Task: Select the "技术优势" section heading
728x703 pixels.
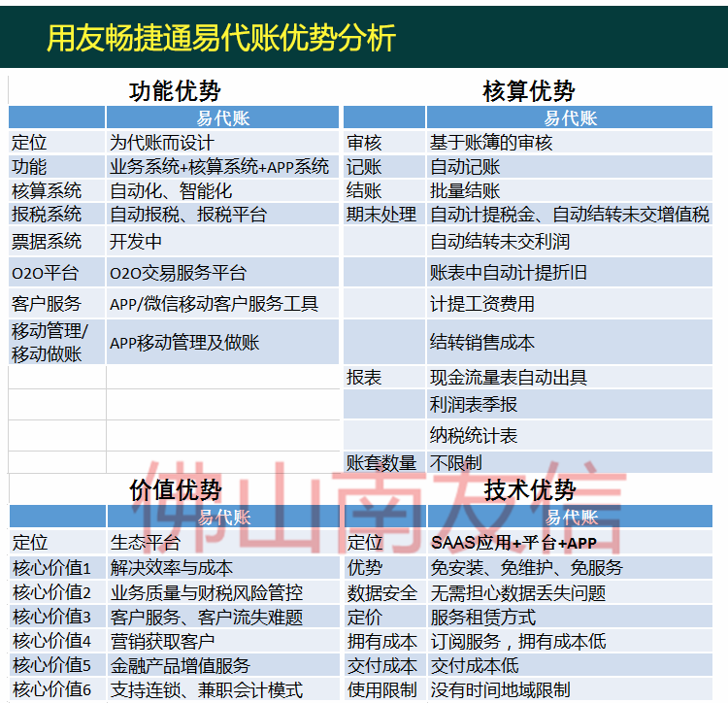Action: [x=530, y=490]
